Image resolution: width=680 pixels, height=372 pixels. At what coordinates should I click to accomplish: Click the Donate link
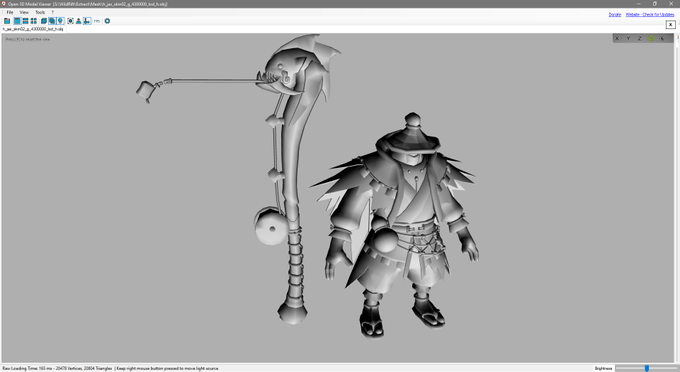615,14
